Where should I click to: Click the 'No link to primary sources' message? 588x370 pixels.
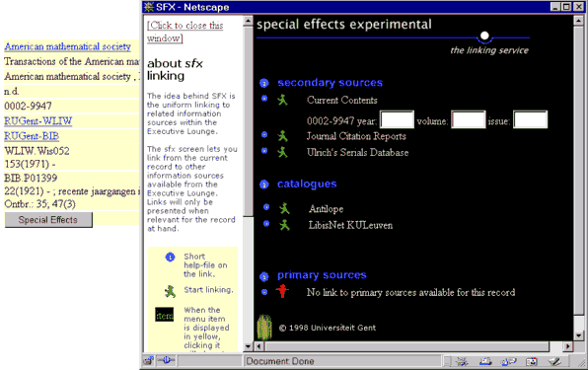(x=410, y=292)
